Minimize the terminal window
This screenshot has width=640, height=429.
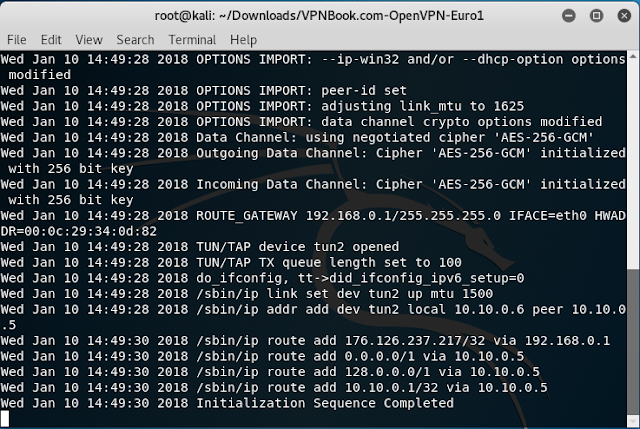coord(569,16)
